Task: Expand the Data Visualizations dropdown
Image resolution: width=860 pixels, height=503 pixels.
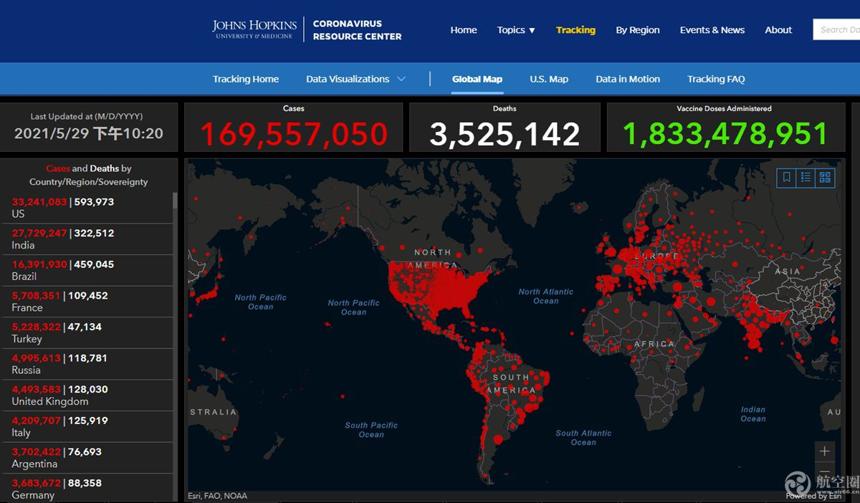Action: coord(355,79)
